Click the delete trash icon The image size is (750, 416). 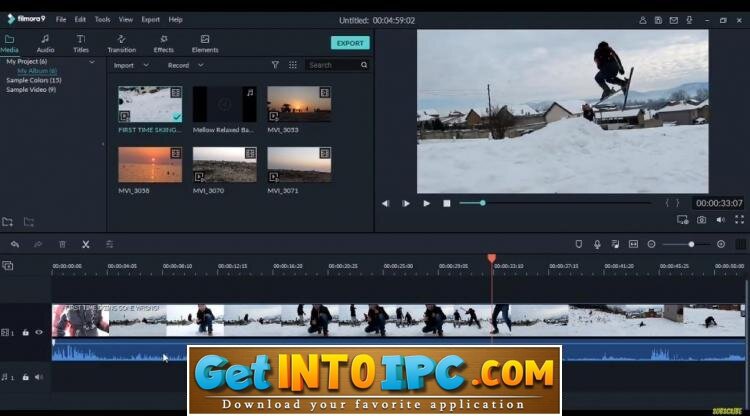point(62,244)
